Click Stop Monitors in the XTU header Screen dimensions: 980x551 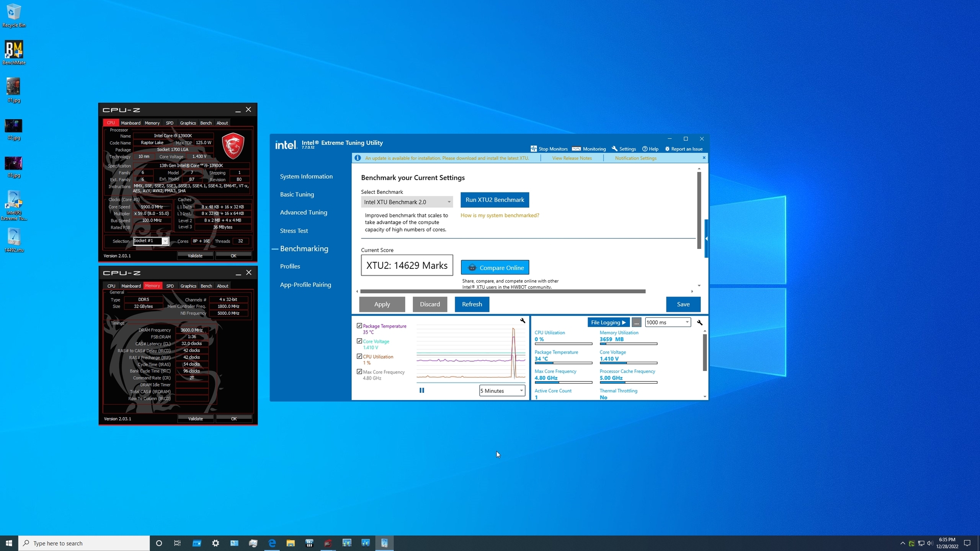coord(549,149)
